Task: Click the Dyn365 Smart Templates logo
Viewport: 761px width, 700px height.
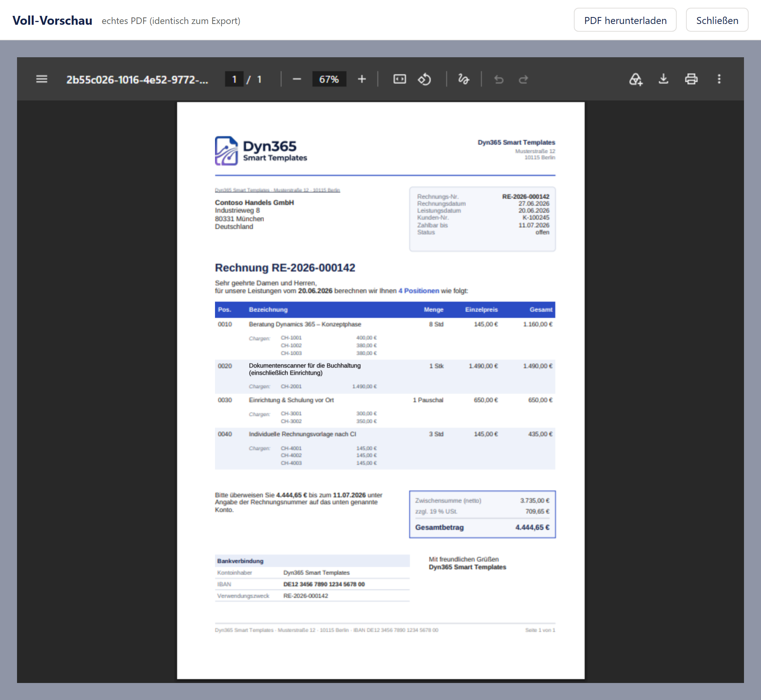Action: (x=261, y=151)
